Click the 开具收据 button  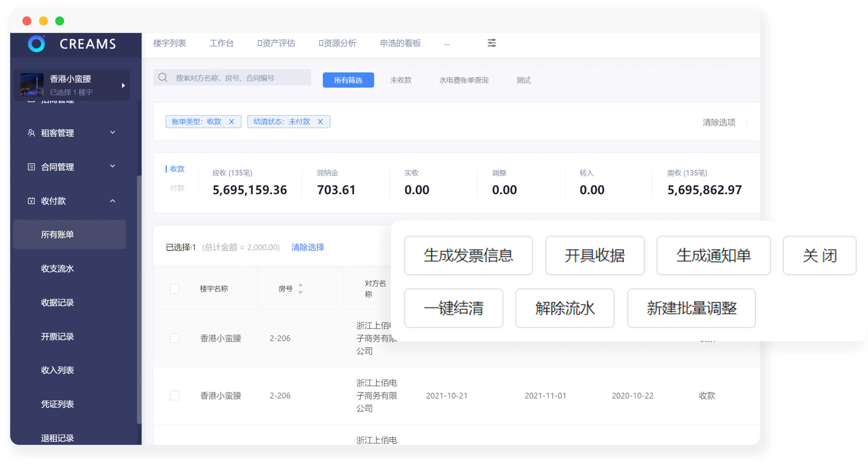click(594, 255)
